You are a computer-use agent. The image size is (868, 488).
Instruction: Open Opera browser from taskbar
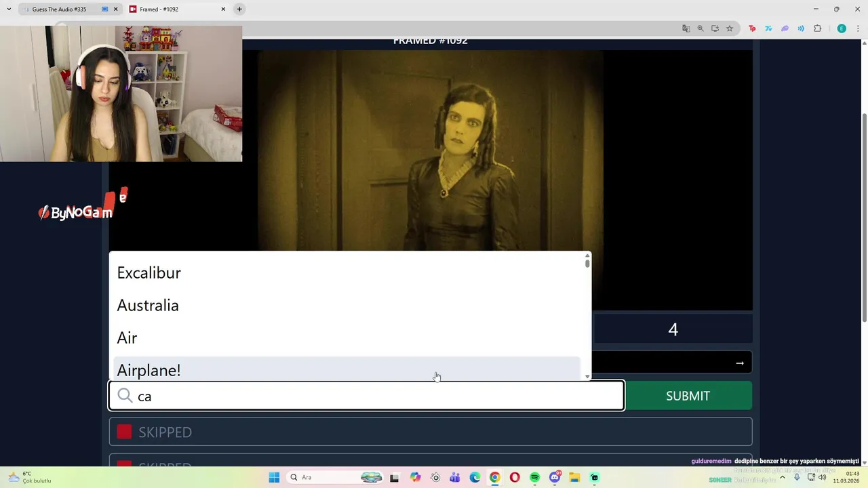tap(515, 477)
